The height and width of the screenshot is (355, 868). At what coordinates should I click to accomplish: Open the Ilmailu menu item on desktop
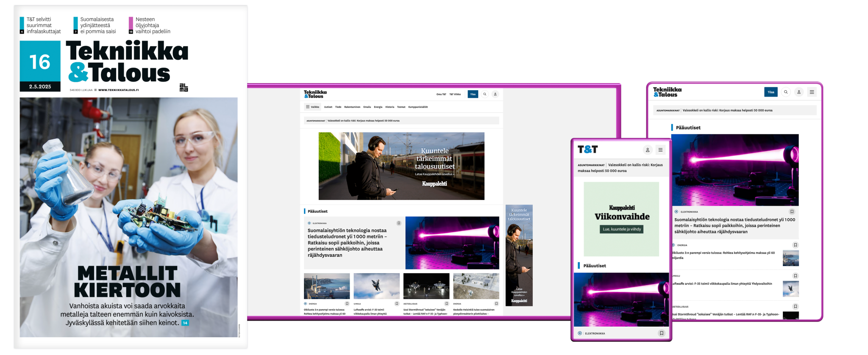tap(367, 107)
